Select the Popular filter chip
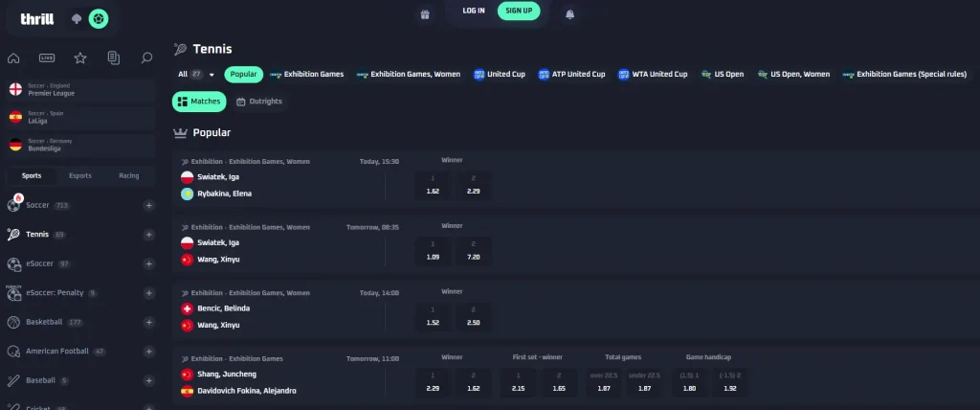This screenshot has height=410, width=980. (244, 75)
